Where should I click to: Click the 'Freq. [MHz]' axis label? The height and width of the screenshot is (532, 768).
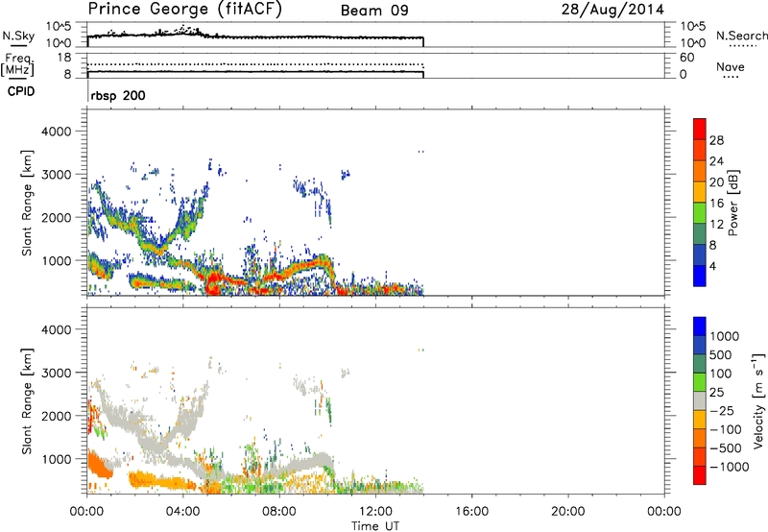[x=17, y=64]
